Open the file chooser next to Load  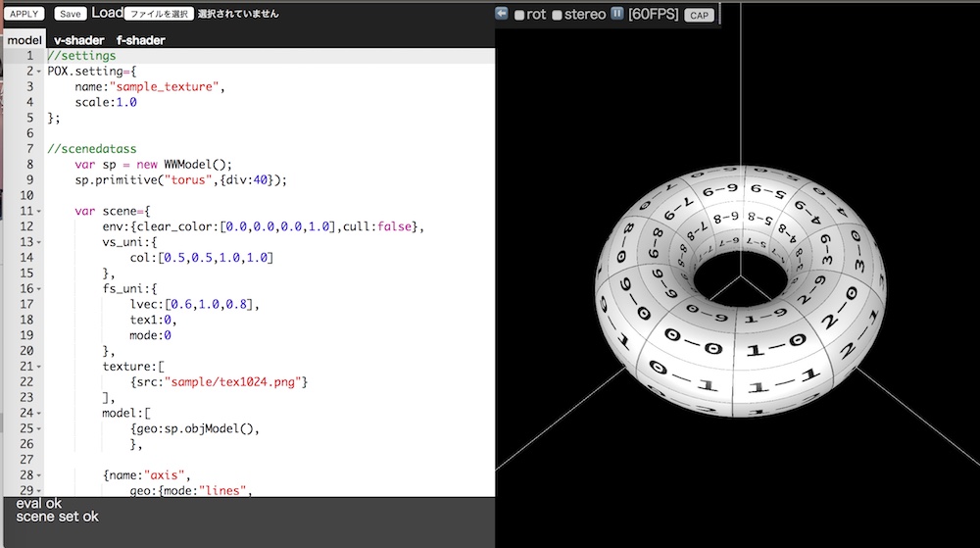pyautogui.click(x=158, y=14)
